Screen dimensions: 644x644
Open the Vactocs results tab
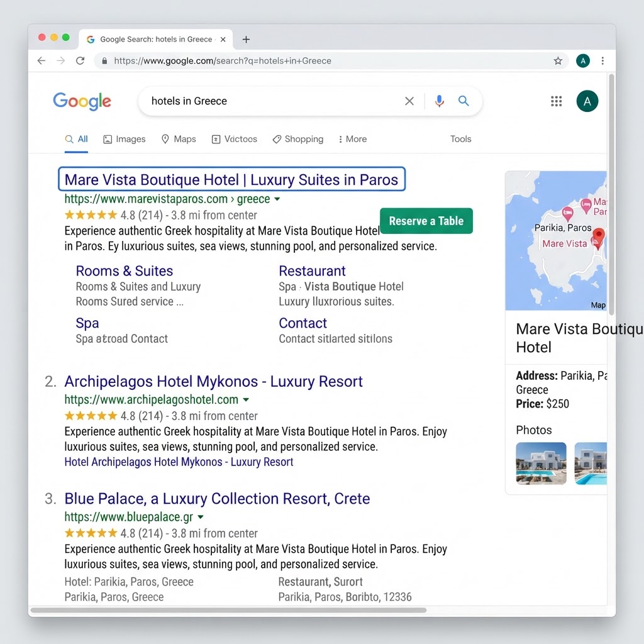tap(235, 139)
